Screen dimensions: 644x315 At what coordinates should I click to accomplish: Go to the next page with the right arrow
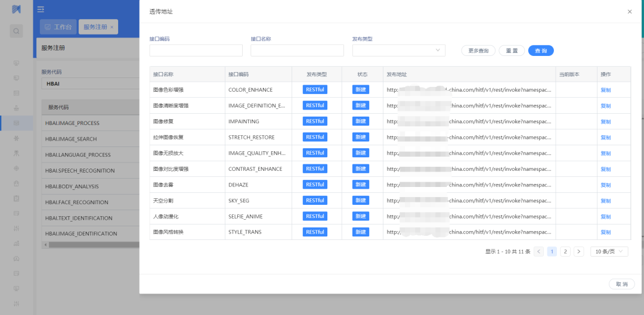[578, 252]
